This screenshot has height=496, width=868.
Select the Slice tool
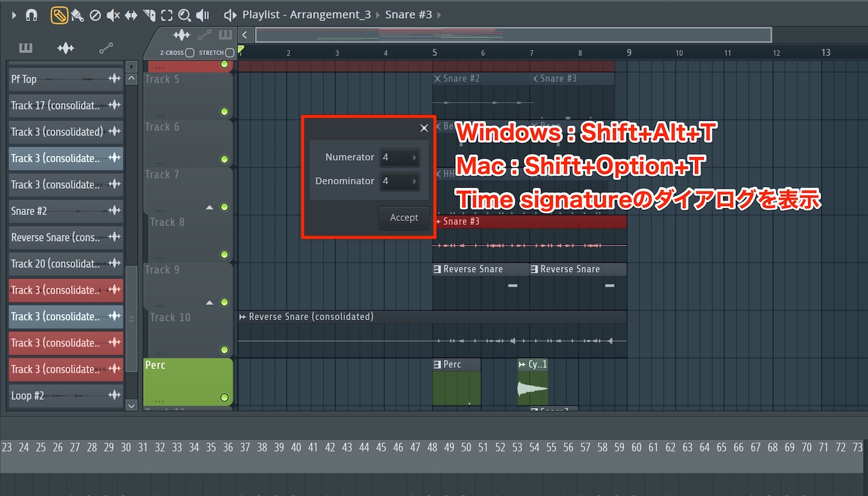tap(149, 15)
